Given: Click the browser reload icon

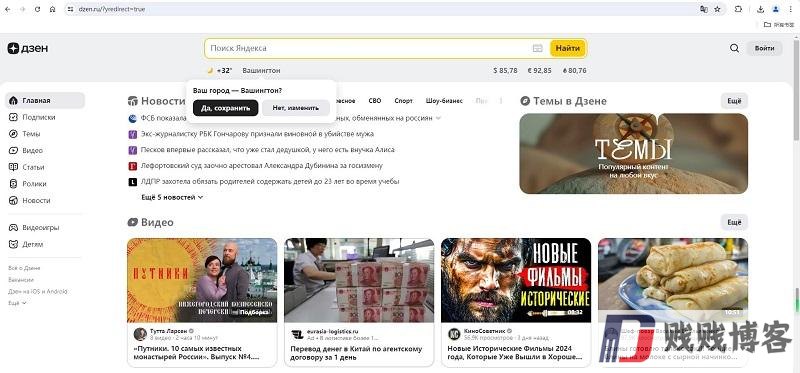Looking at the screenshot, I should pos(37,9).
